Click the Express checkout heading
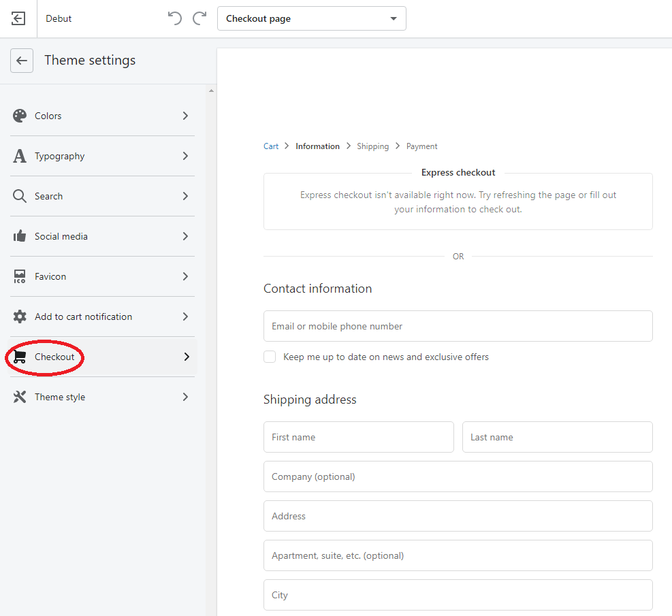The height and width of the screenshot is (616, 672). tap(458, 172)
